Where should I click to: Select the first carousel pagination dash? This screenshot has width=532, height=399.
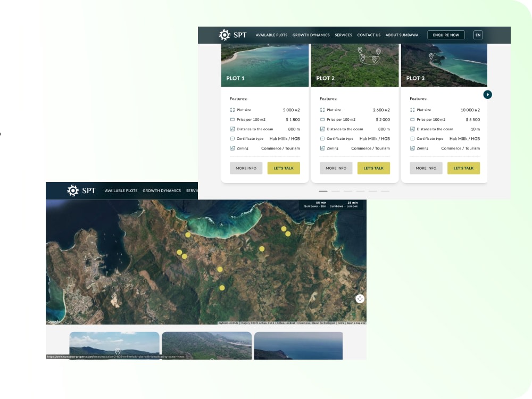click(x=323, y=191)
